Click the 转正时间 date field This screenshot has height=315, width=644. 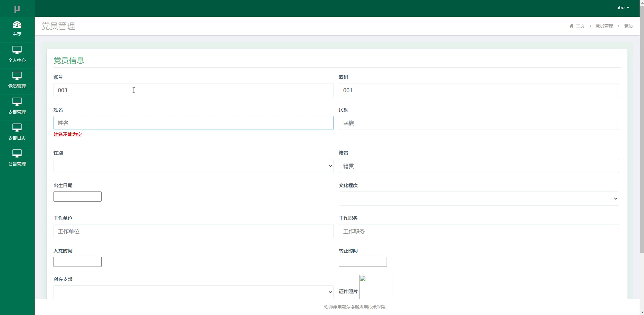coord(363,262)
